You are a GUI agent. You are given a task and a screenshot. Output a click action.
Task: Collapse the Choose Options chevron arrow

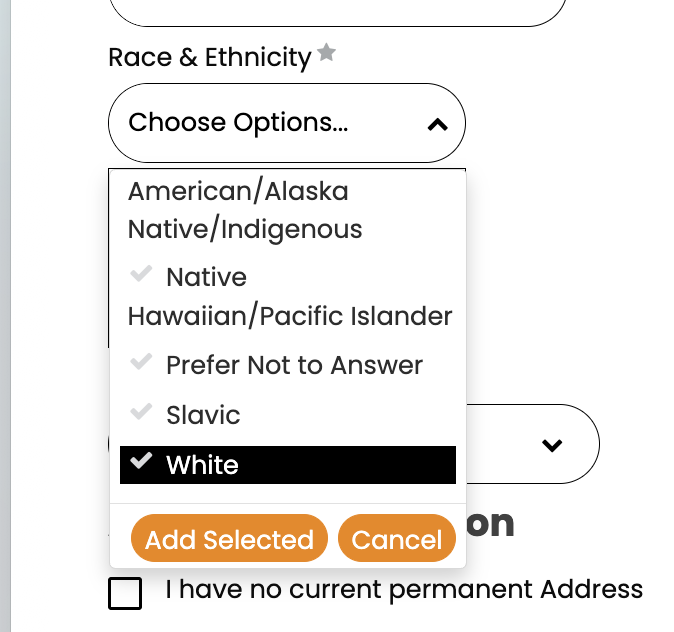point(437,124)
